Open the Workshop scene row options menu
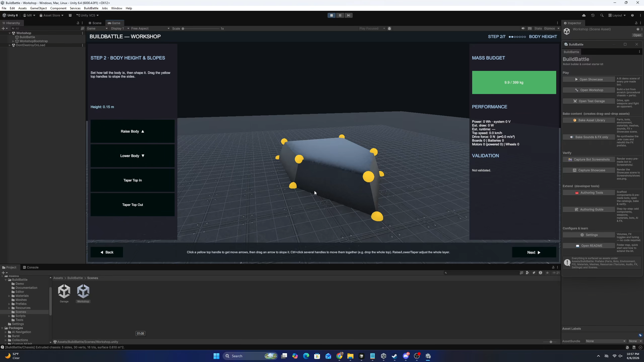The image size is (644, 362). (x=82, y=33)
